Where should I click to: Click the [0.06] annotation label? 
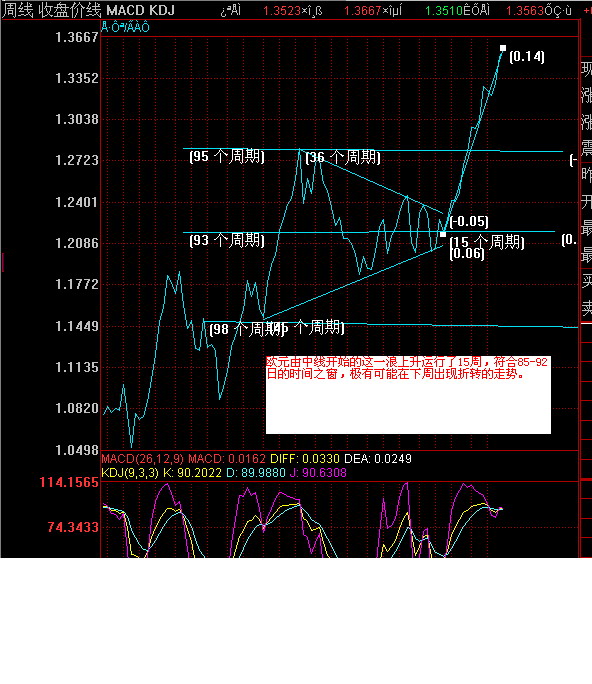467,253
